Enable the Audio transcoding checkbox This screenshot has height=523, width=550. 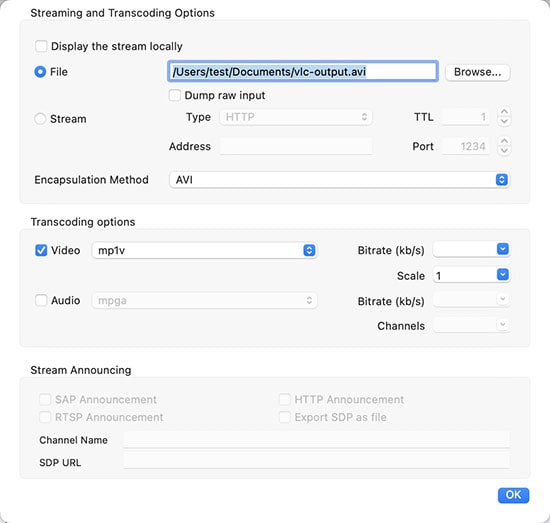click(41, 301)
